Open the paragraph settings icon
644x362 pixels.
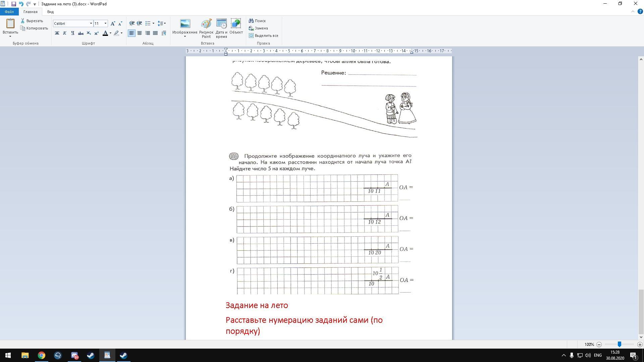(164, 33)
